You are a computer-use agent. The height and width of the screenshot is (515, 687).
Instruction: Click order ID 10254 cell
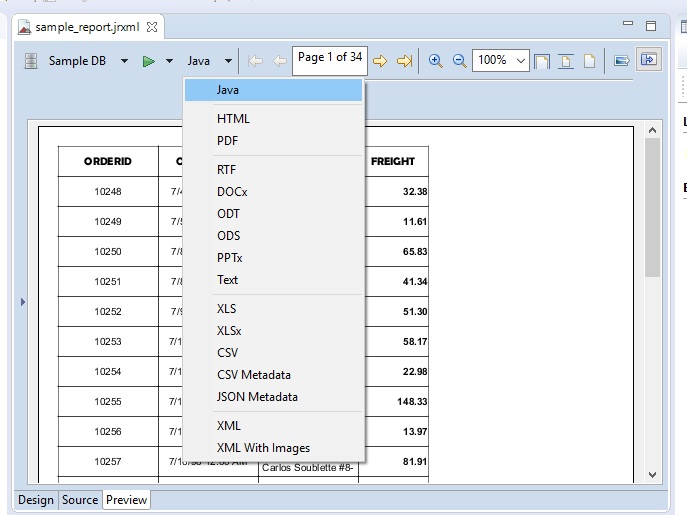[x=108, y=372]
